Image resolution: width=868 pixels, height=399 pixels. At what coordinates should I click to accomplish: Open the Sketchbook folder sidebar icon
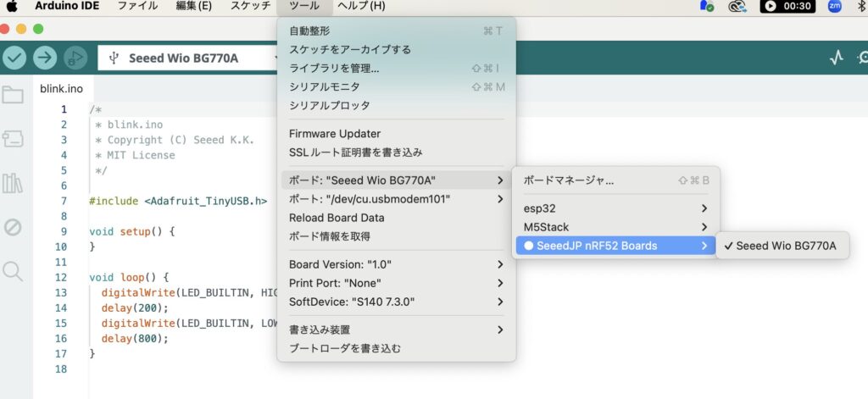click(x=13, y=95)
